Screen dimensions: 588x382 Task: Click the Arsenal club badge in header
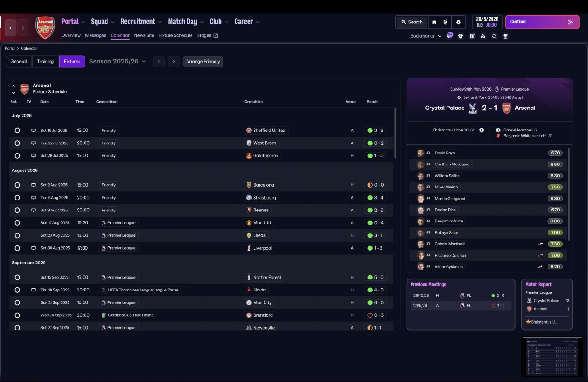tap(45, 28)
